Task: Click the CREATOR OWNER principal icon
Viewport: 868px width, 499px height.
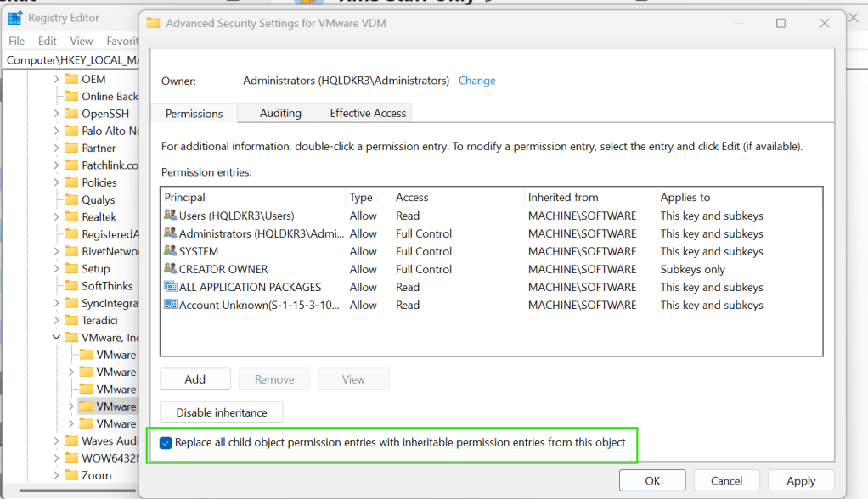Action: (x=171, y=269)
